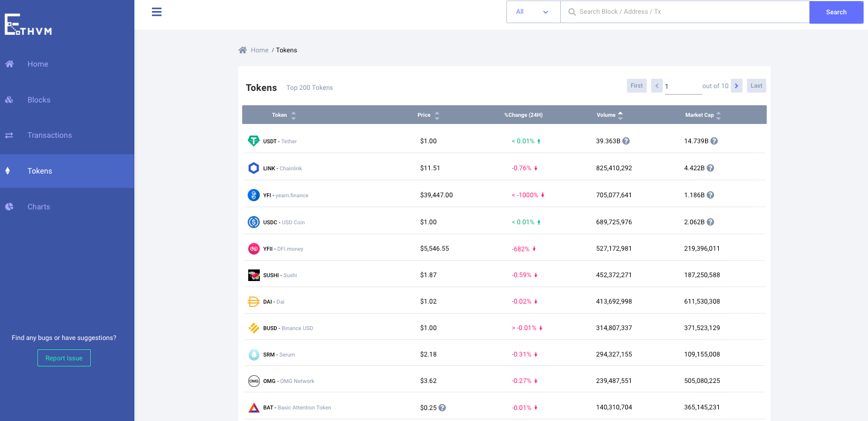
Task: Click the %Change (24H) column header
Action: [x=523, y=115]
